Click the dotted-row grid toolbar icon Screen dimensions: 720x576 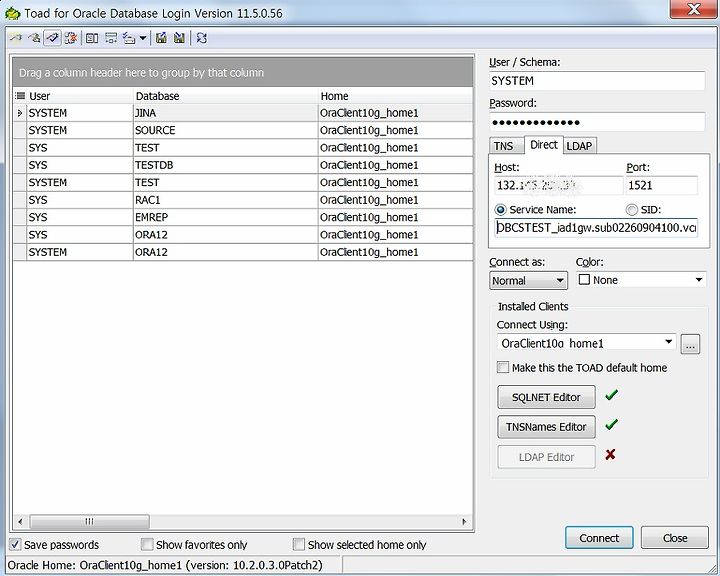[x=111, y=38]
